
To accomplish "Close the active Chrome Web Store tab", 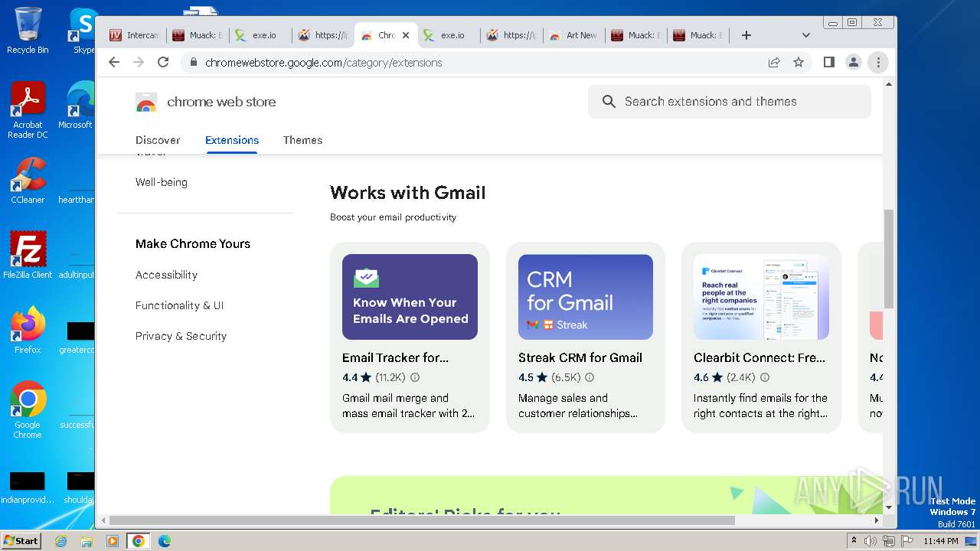I will tap(406, 35).
